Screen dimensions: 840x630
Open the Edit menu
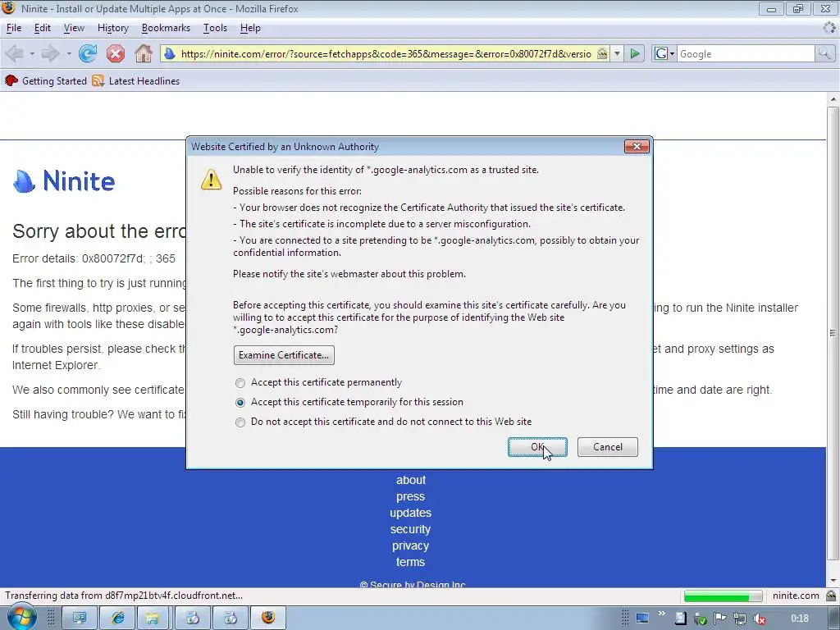[x=43, y=28]
